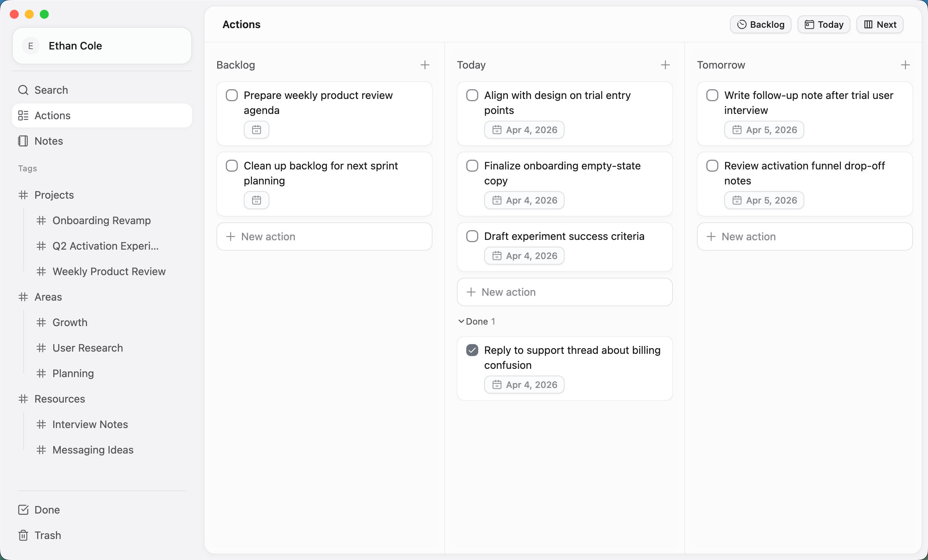Open the Trash

click(x=48, y=535)
